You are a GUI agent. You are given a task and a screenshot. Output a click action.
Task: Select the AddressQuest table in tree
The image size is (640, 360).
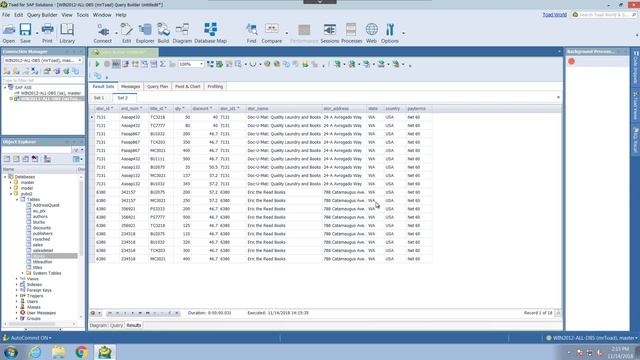46,205
